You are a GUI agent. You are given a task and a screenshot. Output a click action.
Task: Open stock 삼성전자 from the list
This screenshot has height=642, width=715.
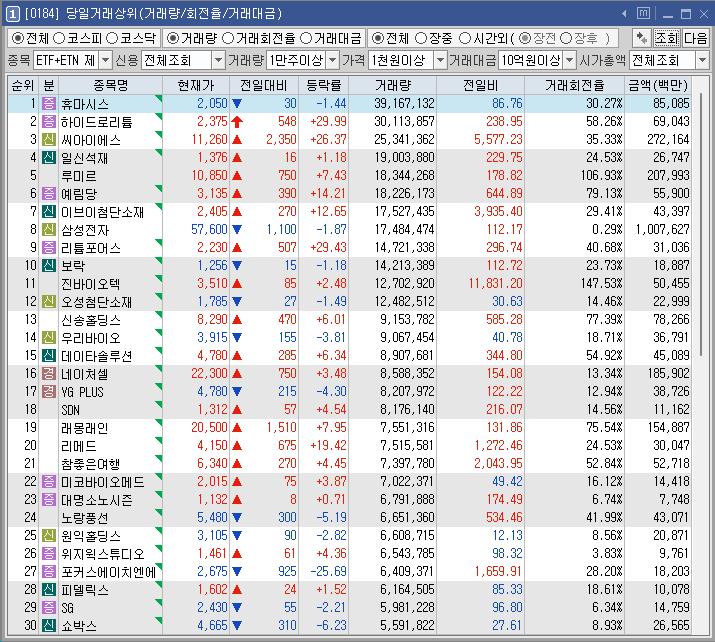point(85,230)
